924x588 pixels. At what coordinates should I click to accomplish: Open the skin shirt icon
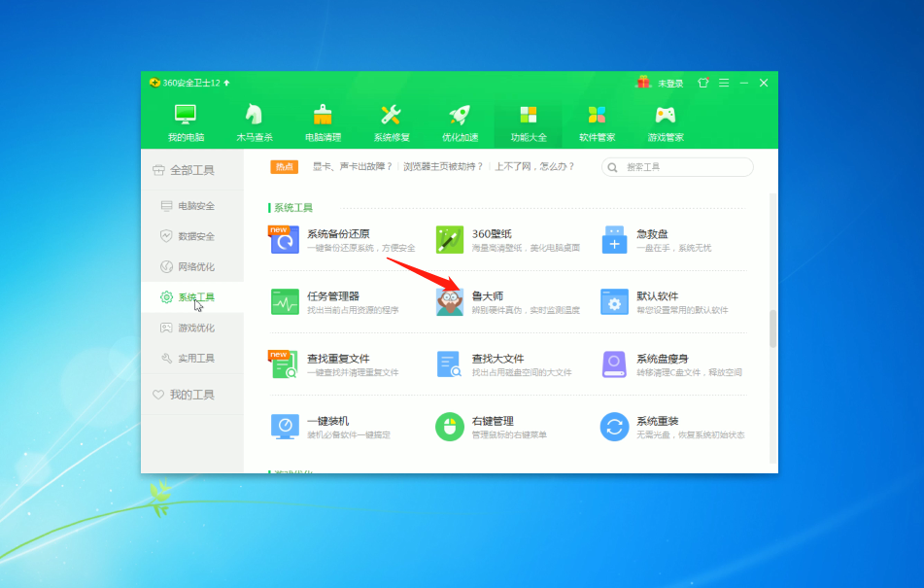pyautogui.click(x=703, y=83)
